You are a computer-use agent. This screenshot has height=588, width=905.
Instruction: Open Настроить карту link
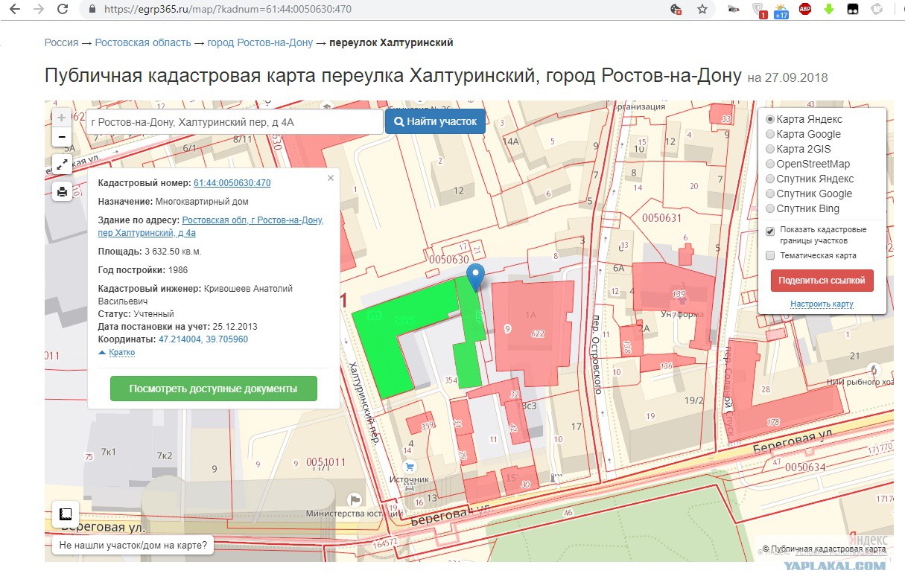[822, 304]
